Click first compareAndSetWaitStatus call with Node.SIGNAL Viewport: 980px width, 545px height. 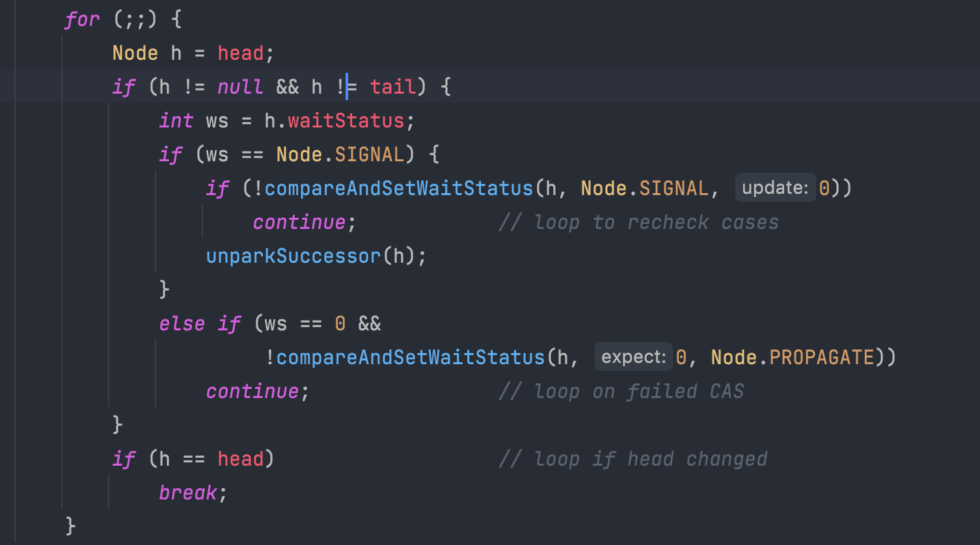pos(399,189)
